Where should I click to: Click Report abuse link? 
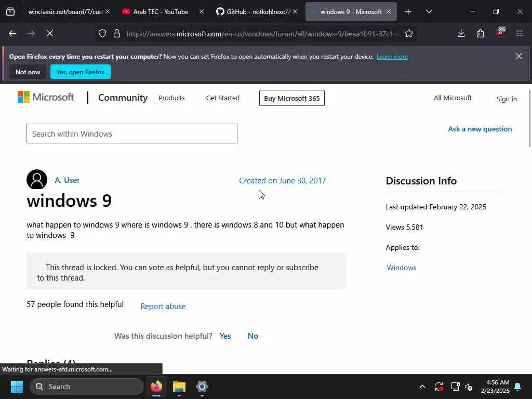[163, 307]
